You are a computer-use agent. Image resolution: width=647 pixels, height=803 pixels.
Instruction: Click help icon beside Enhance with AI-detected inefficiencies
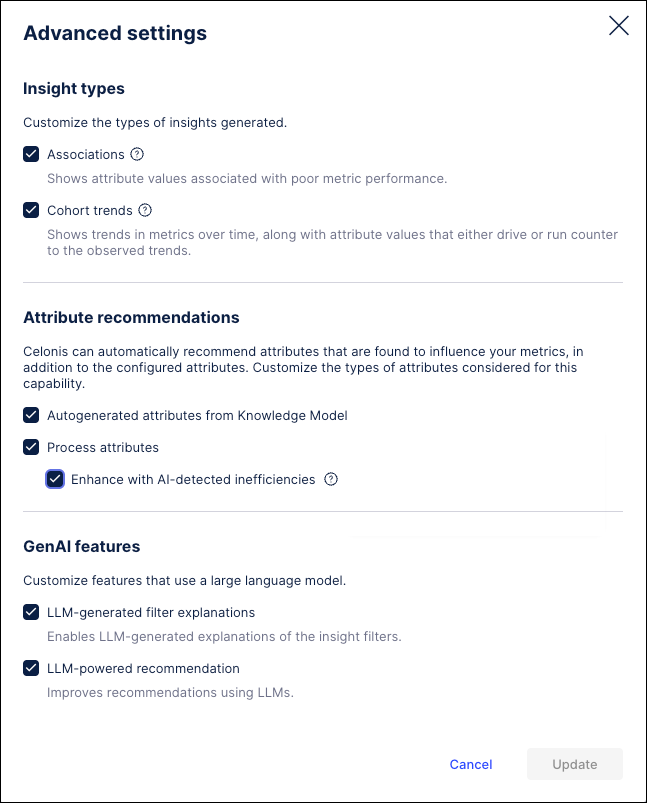tap(330, 479)
